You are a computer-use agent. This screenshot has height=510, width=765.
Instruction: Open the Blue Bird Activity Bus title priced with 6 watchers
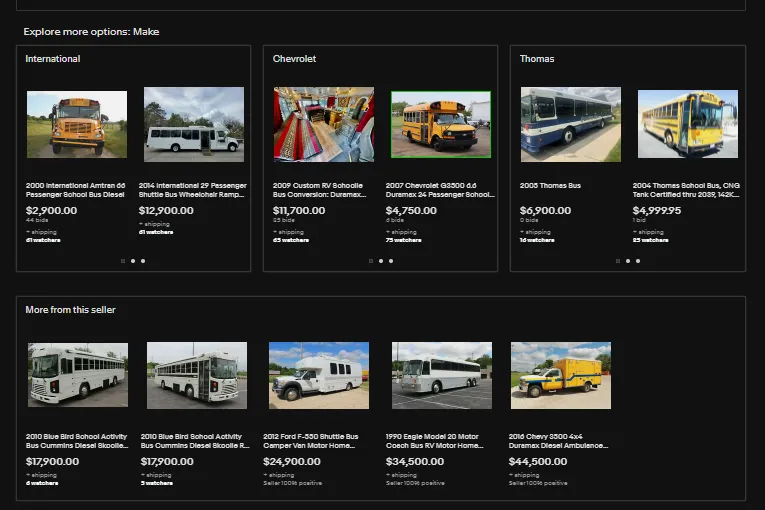77,441
